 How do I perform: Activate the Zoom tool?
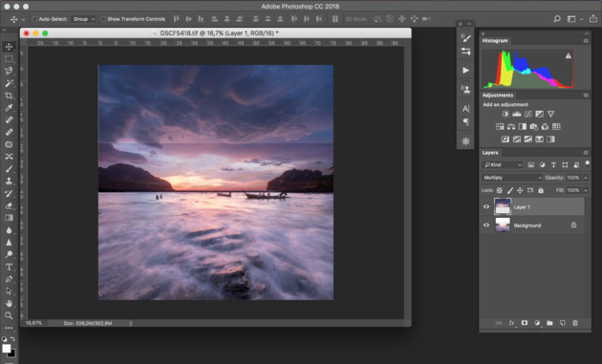click(x=9, y=315)
